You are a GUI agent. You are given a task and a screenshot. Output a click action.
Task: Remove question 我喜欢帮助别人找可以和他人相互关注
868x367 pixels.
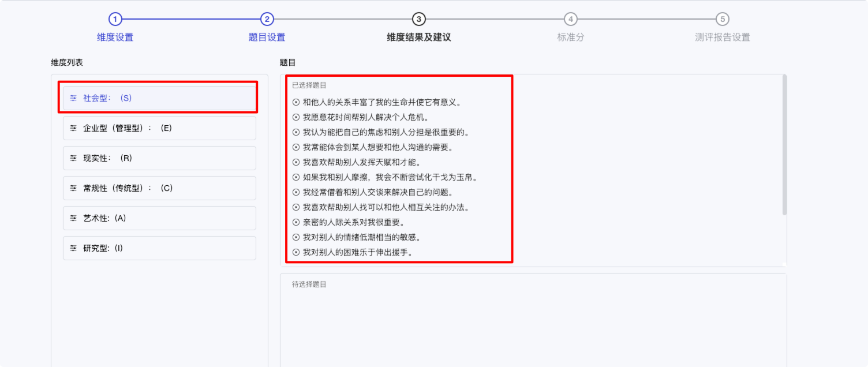coord(296,207)
